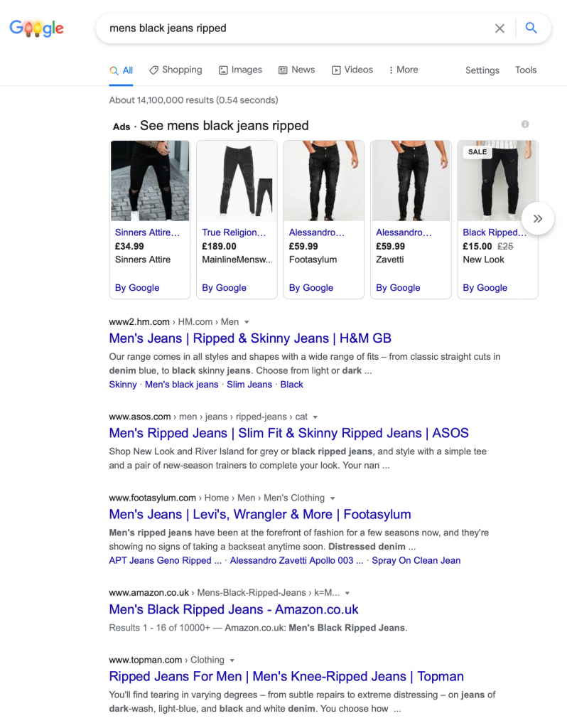Open the New Look sale jeans image

[x=497, y=181]
